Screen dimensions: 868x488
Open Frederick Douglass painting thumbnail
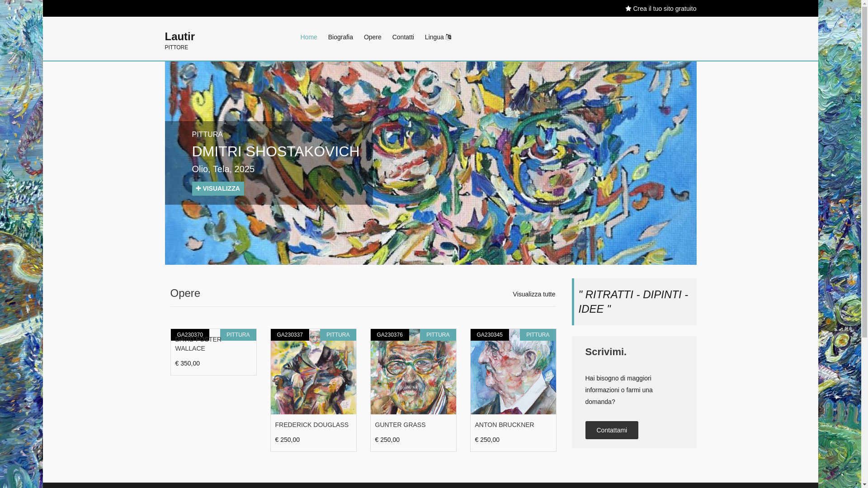pyautogui.click(x=313, y=371)
